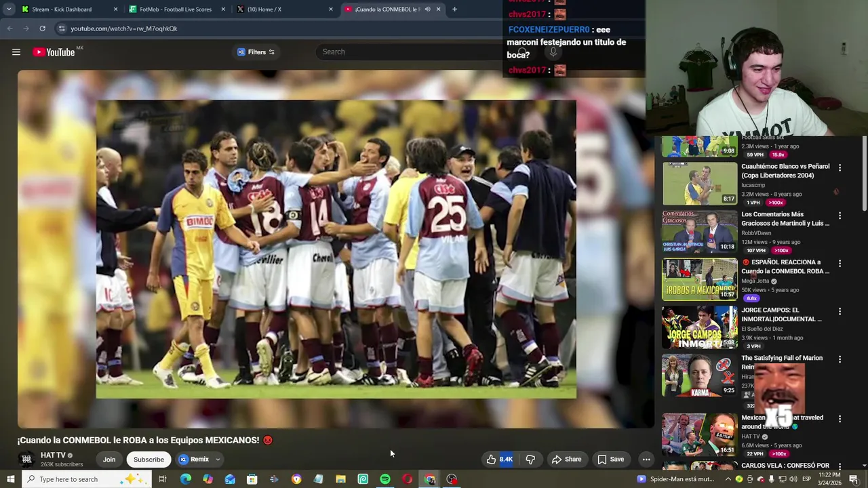
Task: Open options menu for Cuauhtémoc Blanco video
Action: [x=840, y=167]
